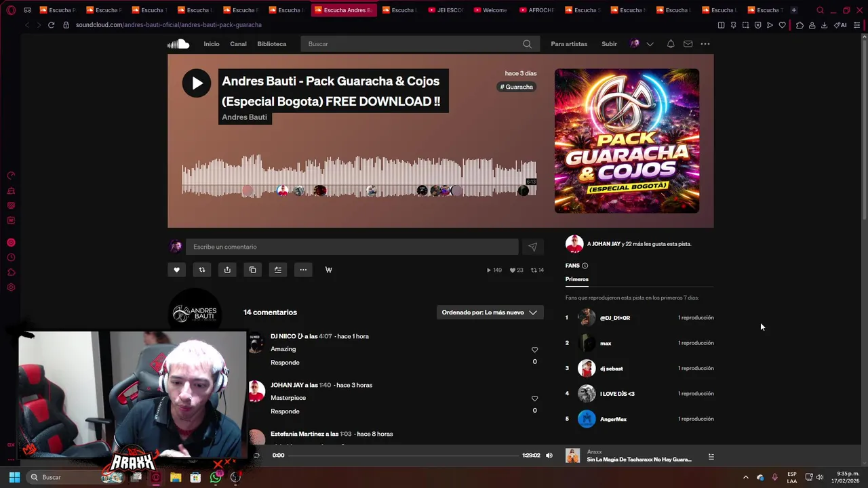This screenshot has height=488, width=868.
Task: Expand the profile avatar dropdown chevron
Action: point(650,44)
